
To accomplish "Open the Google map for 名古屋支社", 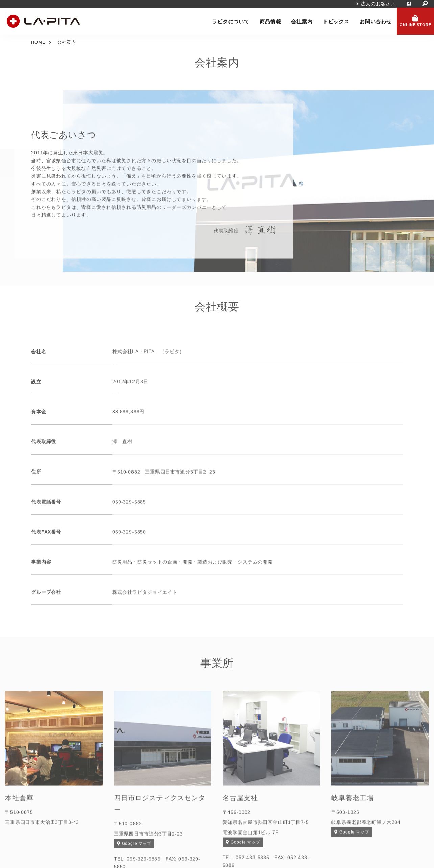I will coord(243,842).
